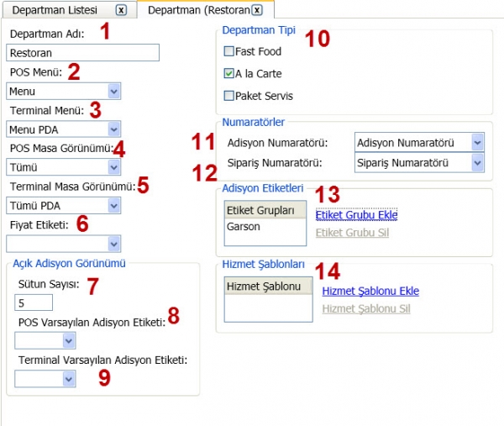Expand the Terminal Masa Görünümü dropdown
This screenshot has height=426, width=504.
tap(114, 206)
